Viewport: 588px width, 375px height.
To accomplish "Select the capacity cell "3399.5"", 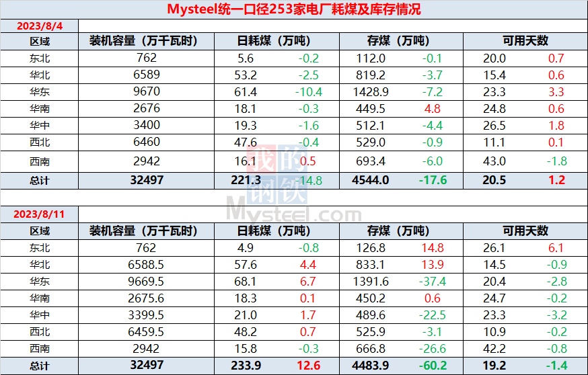I will [x=146, y=315].
